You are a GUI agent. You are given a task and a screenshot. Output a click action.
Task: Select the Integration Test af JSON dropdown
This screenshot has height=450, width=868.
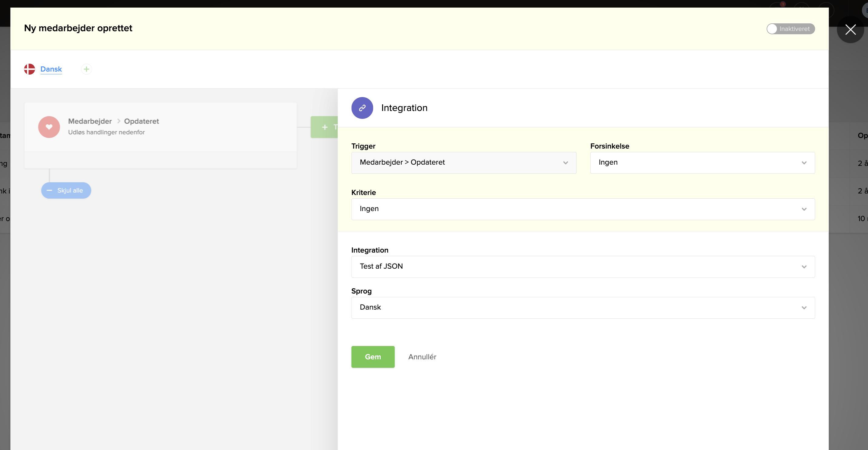[583, 267]
